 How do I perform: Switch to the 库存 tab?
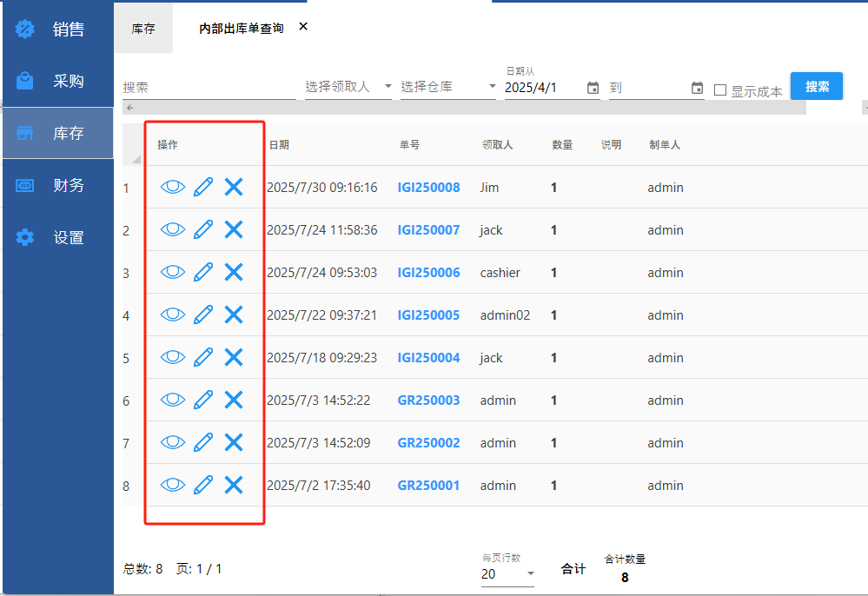pos(143,29)
